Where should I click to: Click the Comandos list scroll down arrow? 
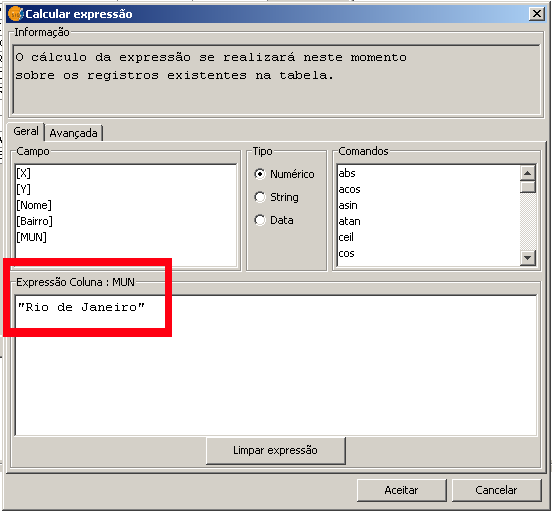[x=527, y=258]
